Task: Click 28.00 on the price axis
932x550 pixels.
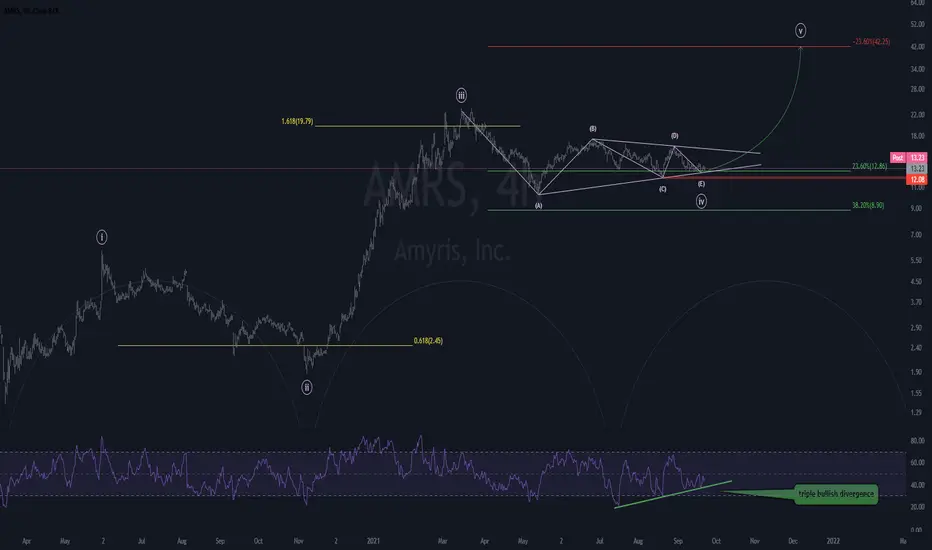Action: pos(917,89)
